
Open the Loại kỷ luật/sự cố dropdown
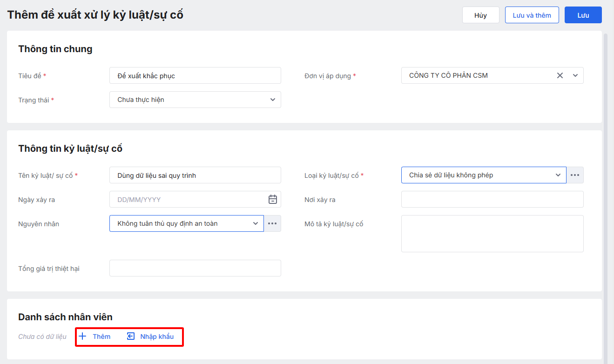tap(558, 175)
